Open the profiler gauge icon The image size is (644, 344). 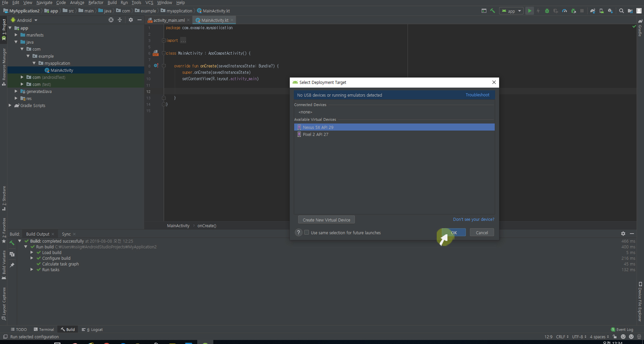565,11
